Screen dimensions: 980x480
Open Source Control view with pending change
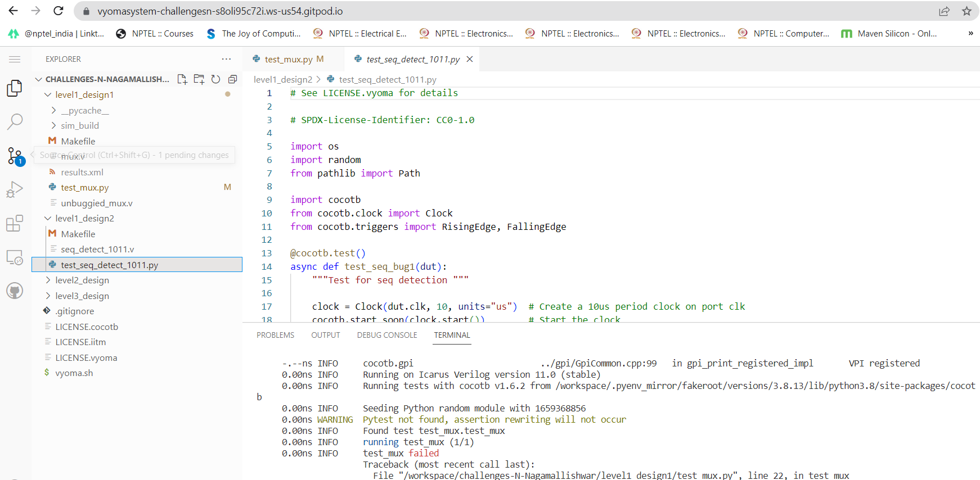pos(15,156)
